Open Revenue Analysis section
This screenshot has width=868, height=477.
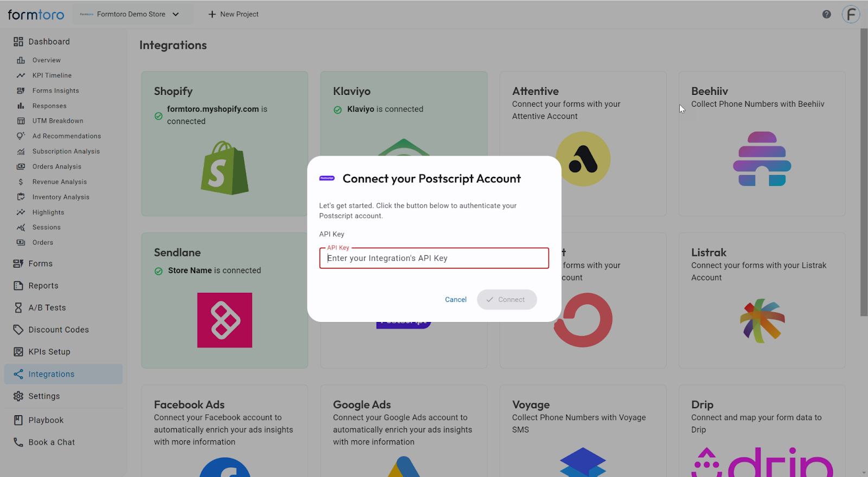click(60, 182)
